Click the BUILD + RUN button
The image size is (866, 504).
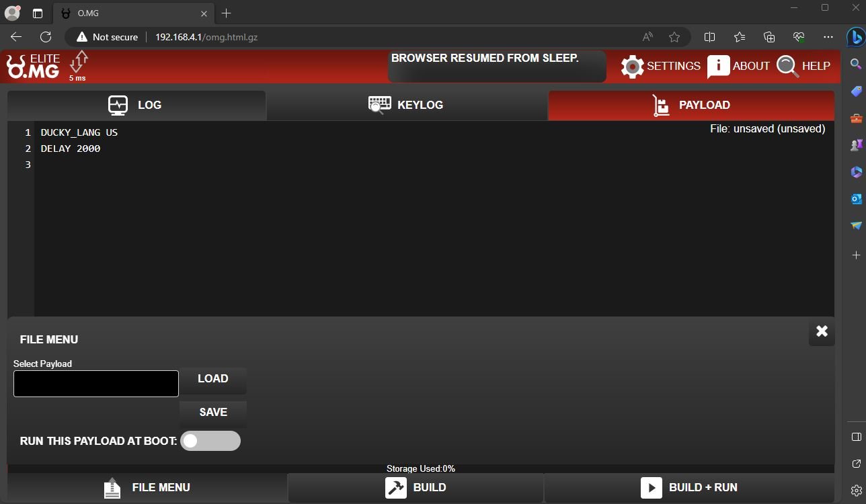(x=689, y=488)
